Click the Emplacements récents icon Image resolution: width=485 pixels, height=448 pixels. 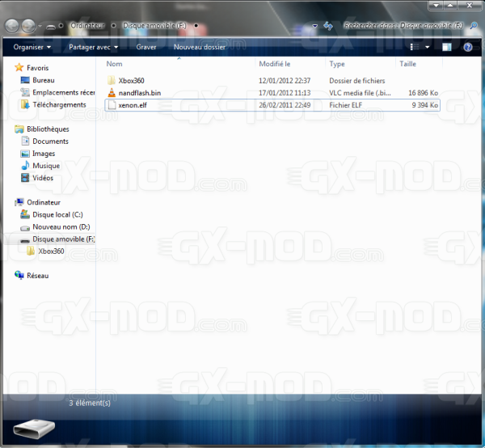click(25, 92)
